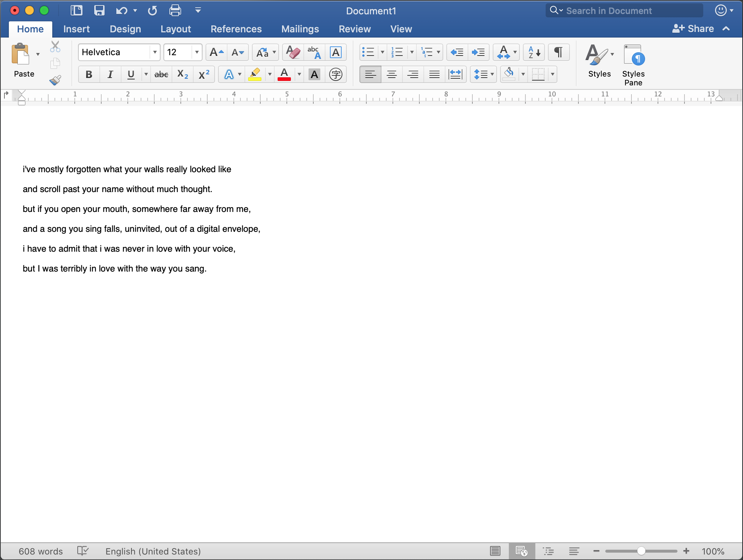Toggle superscript formatting
The image size is (743, 560).
[203, 74]
